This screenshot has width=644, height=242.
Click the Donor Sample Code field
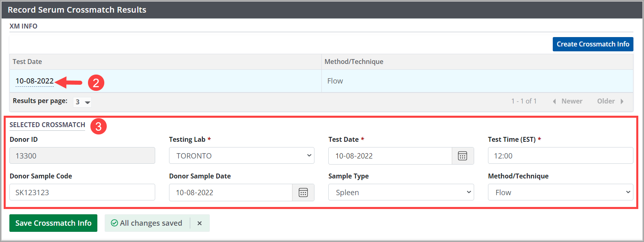point(82,192)
